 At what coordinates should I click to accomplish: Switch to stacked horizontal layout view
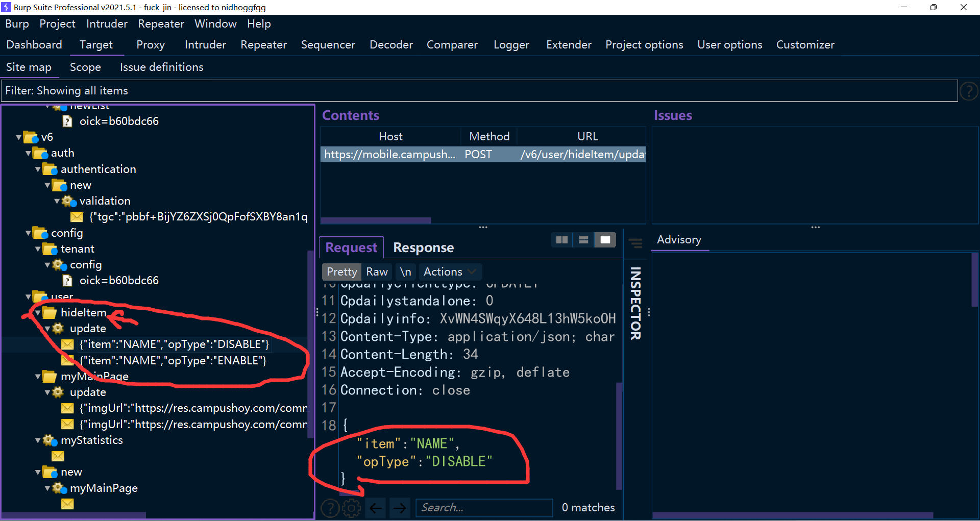coord(583,240)
